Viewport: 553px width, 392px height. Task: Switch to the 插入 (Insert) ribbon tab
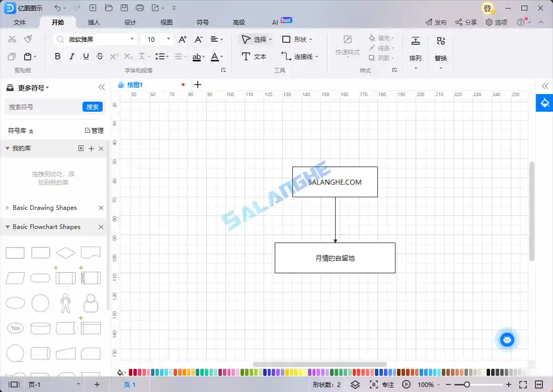(x=93, y=22)
